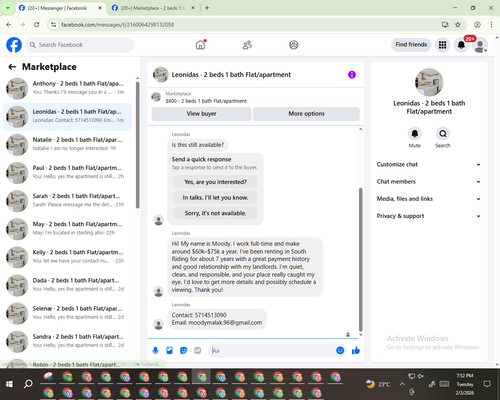Expand Chat members section
This screenshot has height=400, width=500.
click(x=429, y=182)
